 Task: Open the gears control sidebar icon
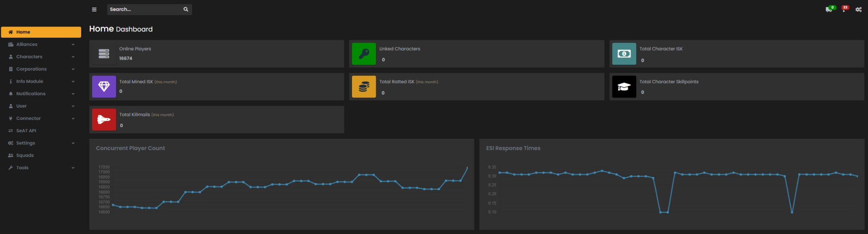coord(858,10)
